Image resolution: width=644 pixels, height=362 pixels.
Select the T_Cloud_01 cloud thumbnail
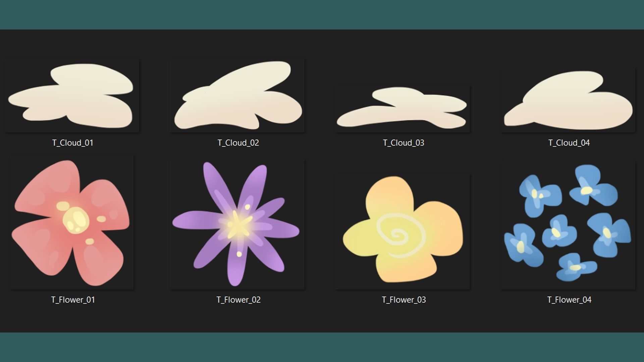[72, 96]
